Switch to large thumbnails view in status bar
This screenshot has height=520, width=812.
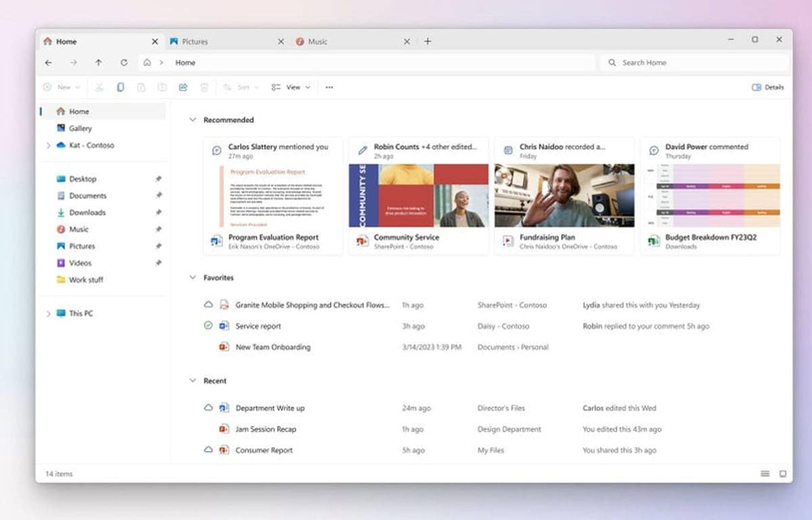(783, 474)
